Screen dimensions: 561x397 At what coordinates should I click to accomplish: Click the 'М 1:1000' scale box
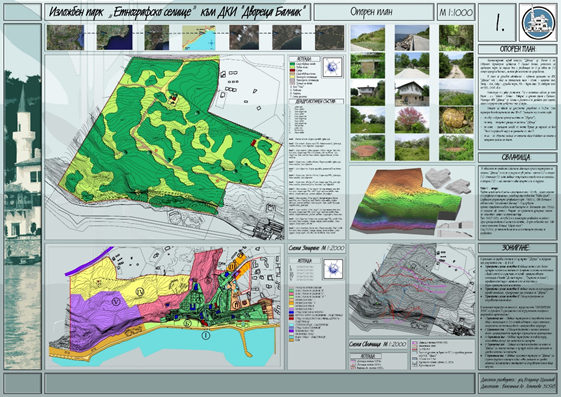pos(456,13)
